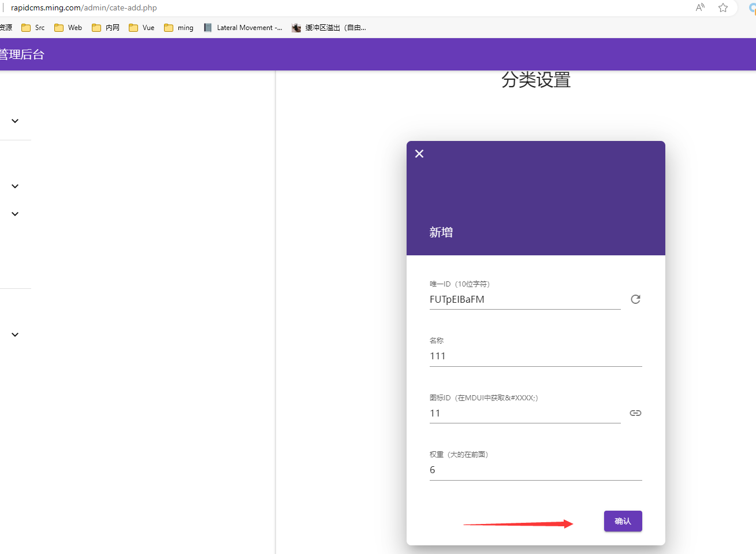Image resolution: width=756 pixels, height=554 pixels.
Task: Click the read-aloud icon in the address bar
Action: 699,8
